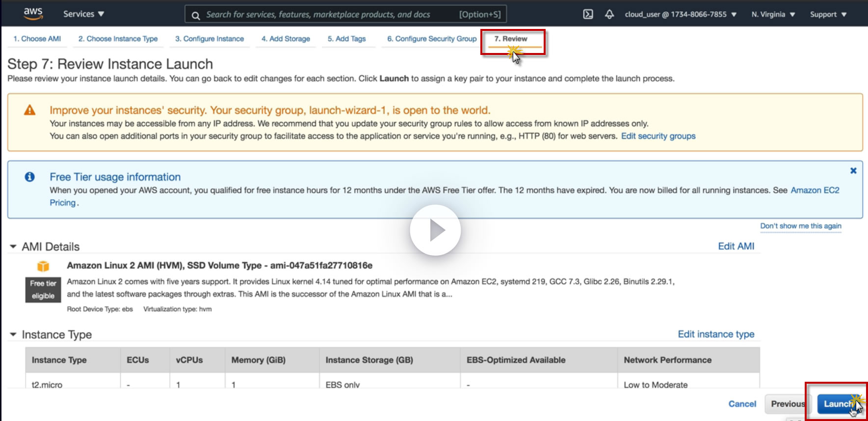868x421 pixels.
Task: Click the Amazon Linux 2 AMI title
Action: (x=220, y=265)
